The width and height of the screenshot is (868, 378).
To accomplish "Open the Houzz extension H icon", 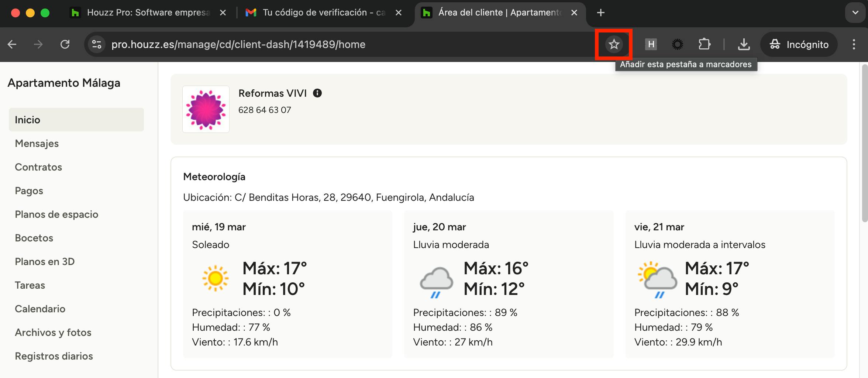I will (x=651, y=44).
